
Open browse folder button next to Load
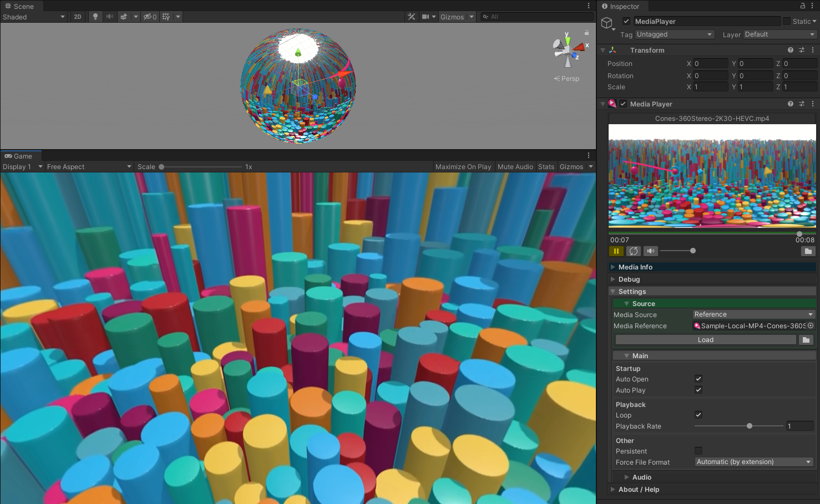[806, 340]
